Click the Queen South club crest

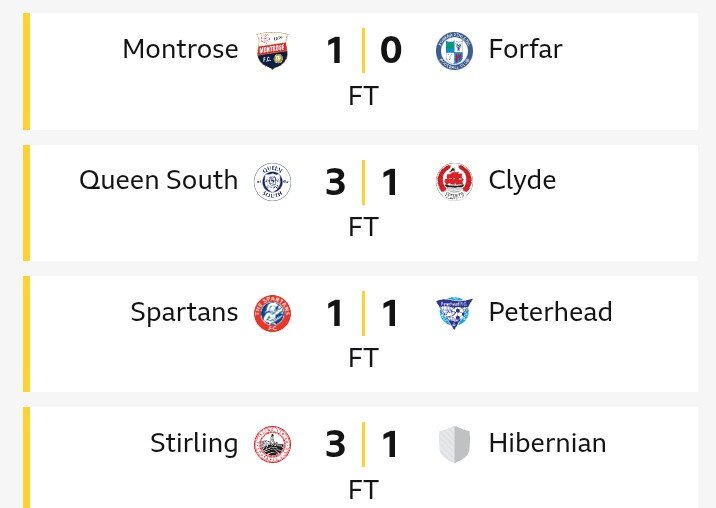pyautogui.click(x=272, y=181)
